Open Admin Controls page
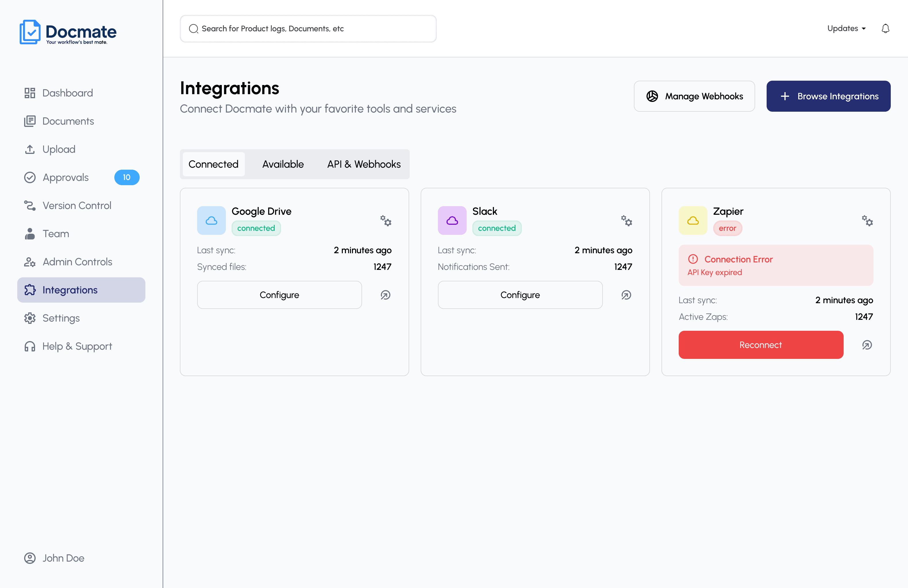Viewport: 908px width, 588px height. (81, 262)
